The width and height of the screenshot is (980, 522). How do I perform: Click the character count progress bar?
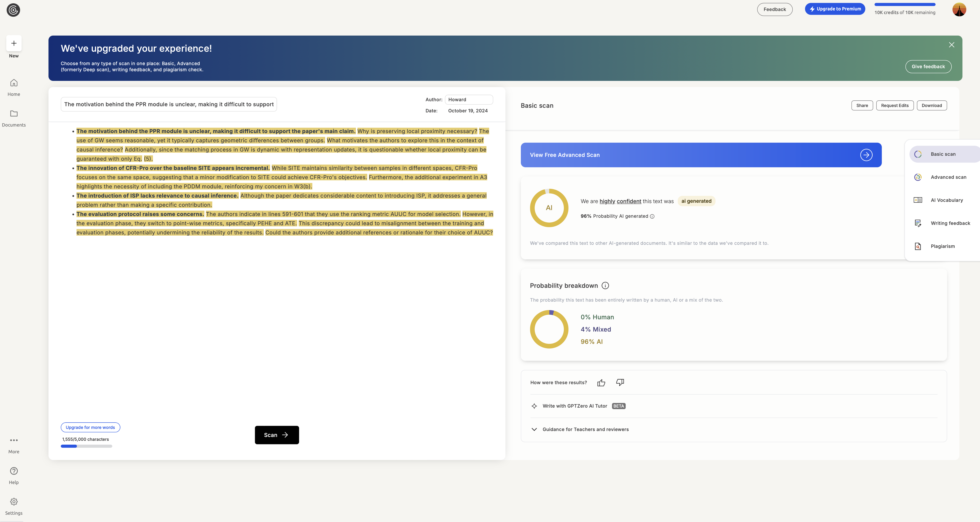click(x=86, y=446)
